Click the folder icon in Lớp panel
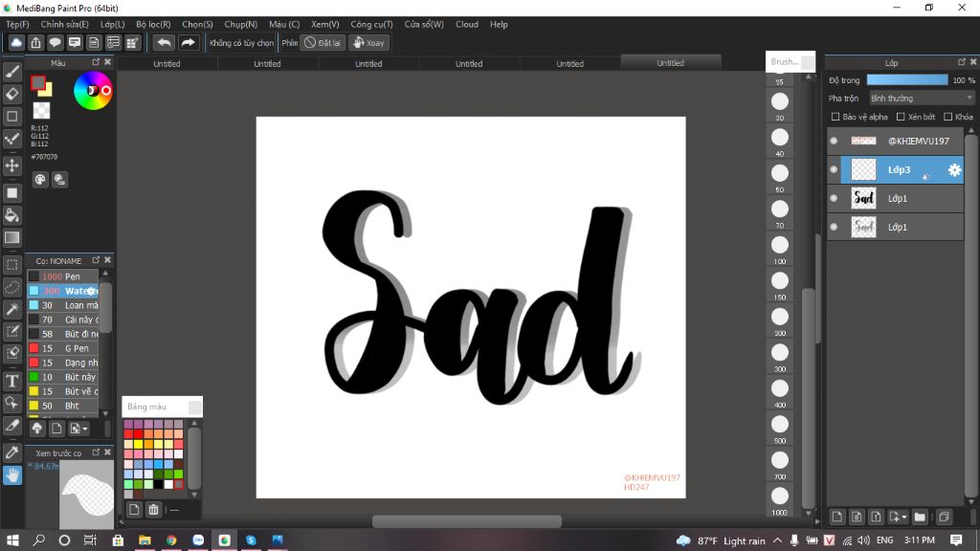980x551 pixels. coord(920,517)
